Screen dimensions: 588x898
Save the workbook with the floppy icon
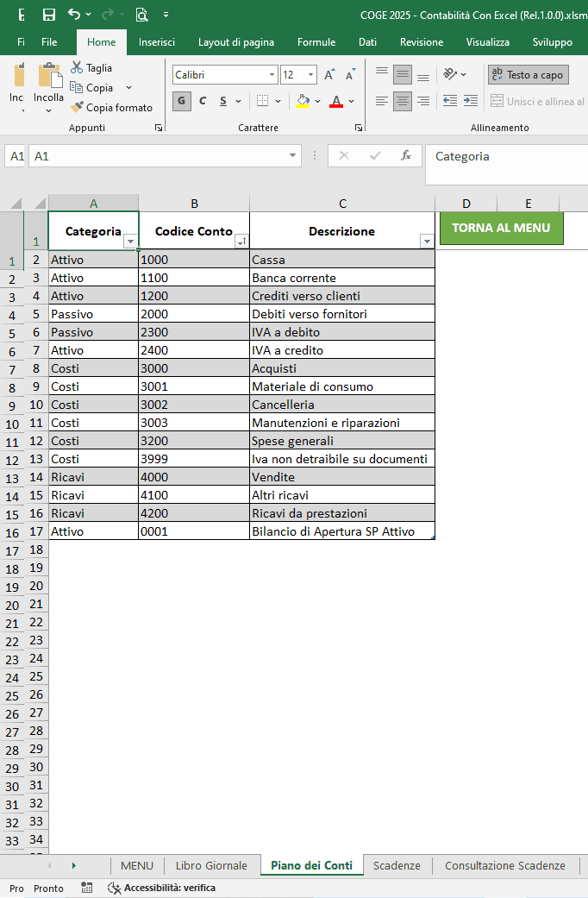coord(49,16)
